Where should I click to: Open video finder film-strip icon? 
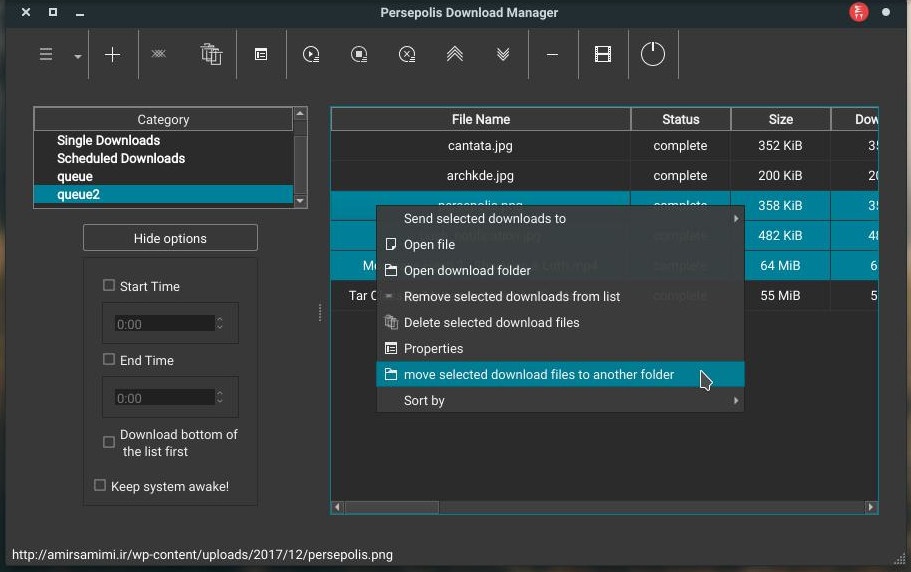click(602, 54)
